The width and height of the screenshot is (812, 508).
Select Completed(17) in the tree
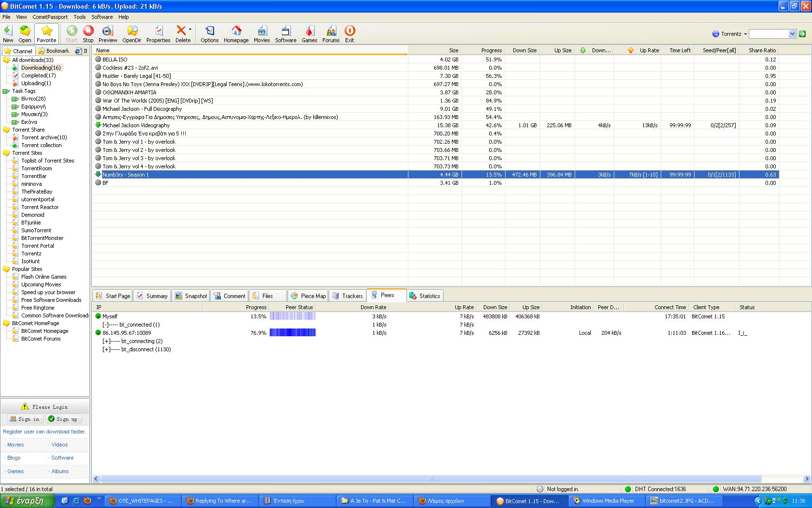coord(39,75)
